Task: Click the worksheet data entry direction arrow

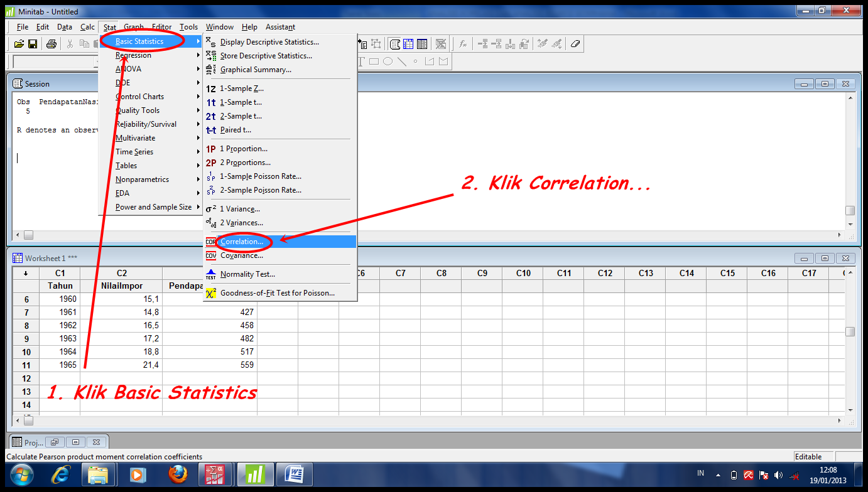Action: tap(26, 273)
